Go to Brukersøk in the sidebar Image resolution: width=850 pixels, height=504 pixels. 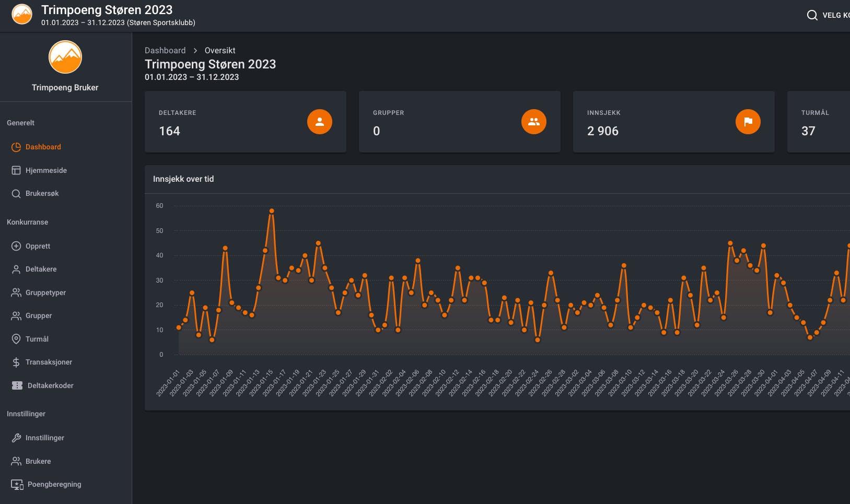click(x=42, y=193)
